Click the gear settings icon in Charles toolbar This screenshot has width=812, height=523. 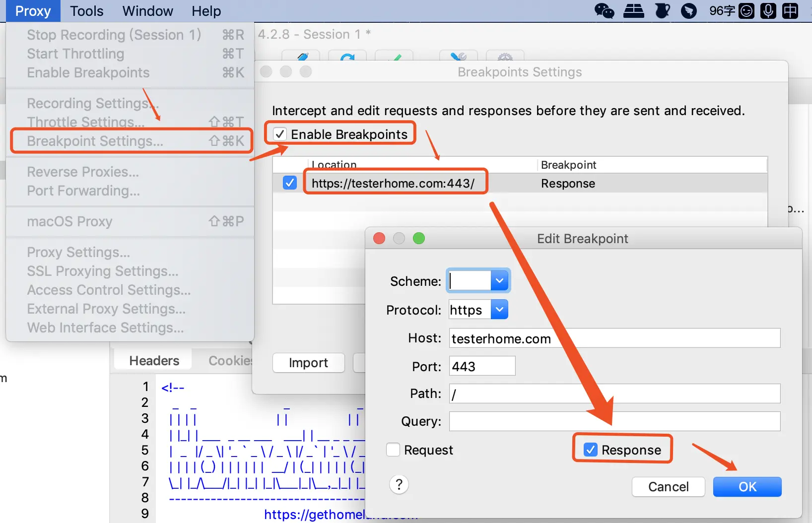click(x=505, y=56)
